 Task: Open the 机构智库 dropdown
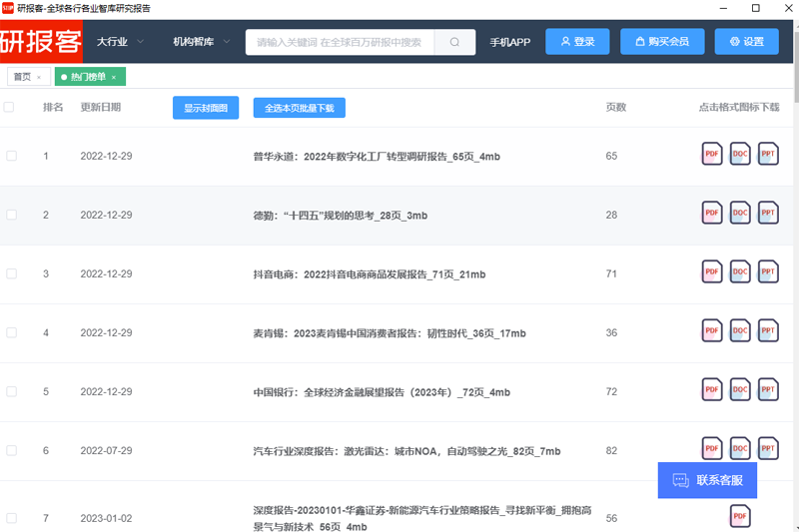coord(201,42)
